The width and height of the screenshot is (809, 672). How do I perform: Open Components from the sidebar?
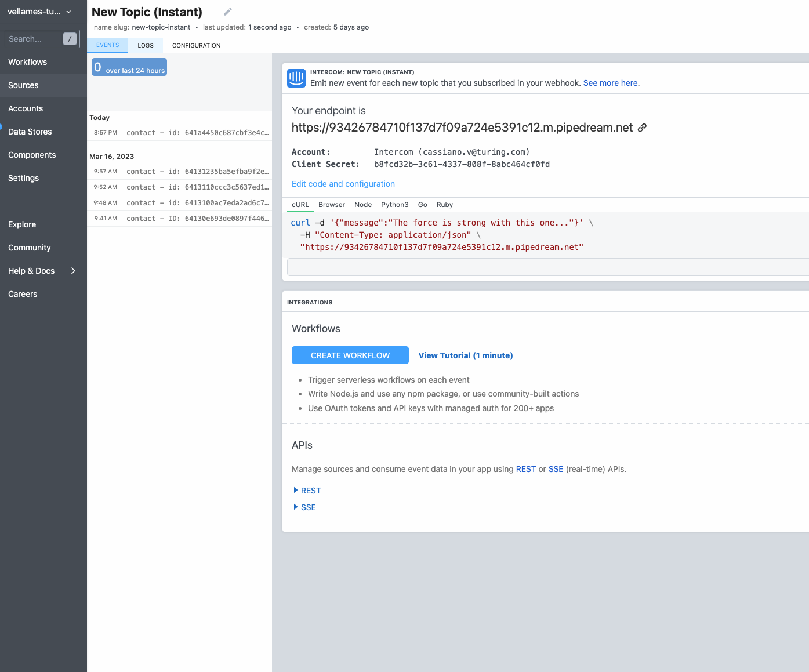pos(32,155)
